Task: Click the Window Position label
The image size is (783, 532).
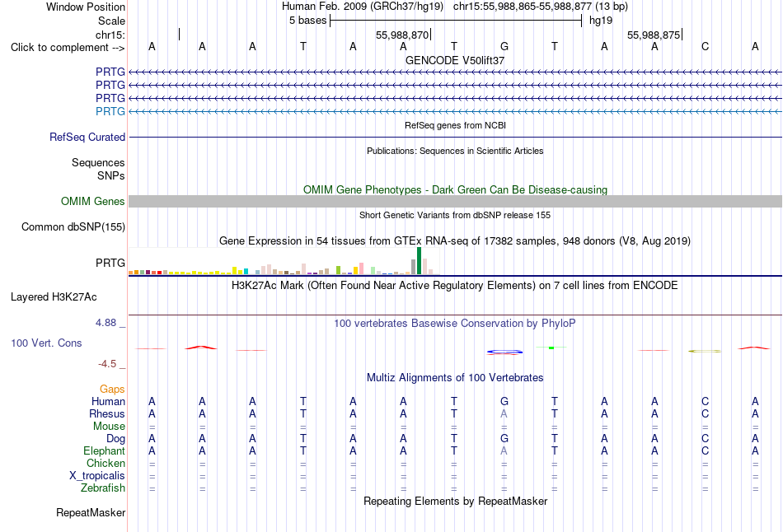Action: pyautogui.click(x=86, y=7)
